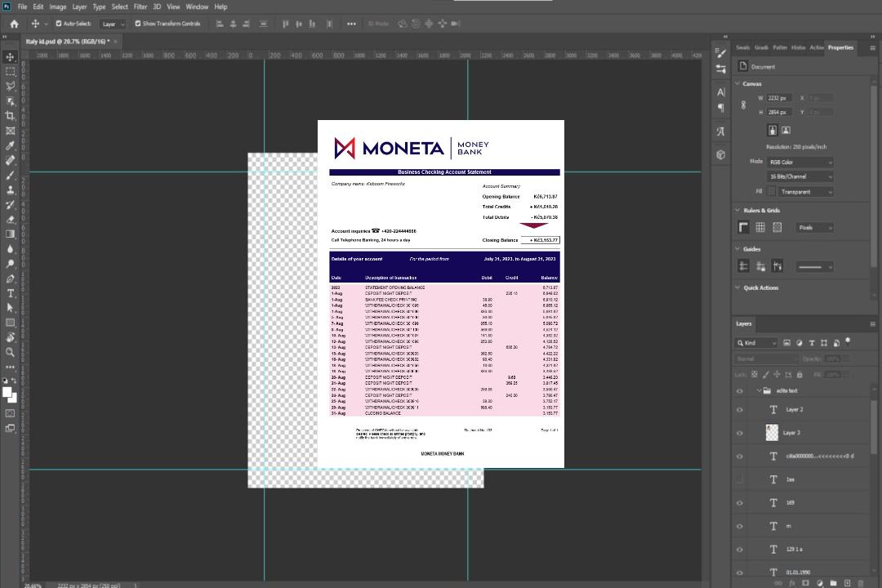The image size is (882, 588).
Task: Select the Crop tool
Action: 10,116
